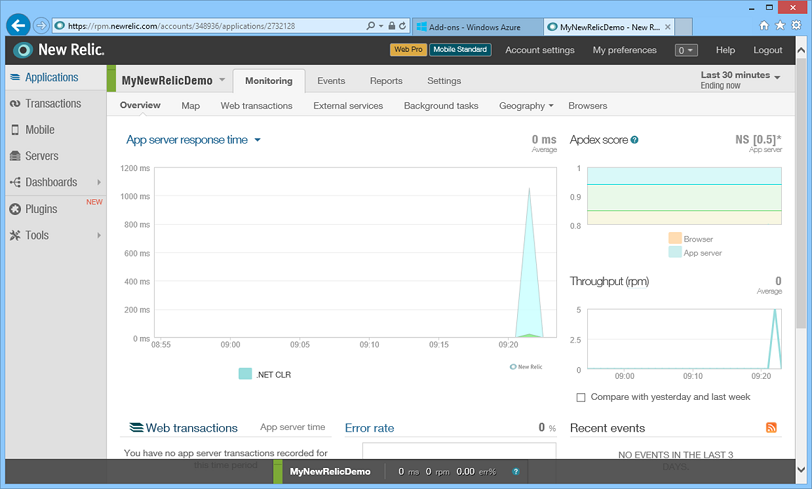Screen dimensions: 812x489
Task: Click the Plugins sidebar icon
Action: (15, 209)
